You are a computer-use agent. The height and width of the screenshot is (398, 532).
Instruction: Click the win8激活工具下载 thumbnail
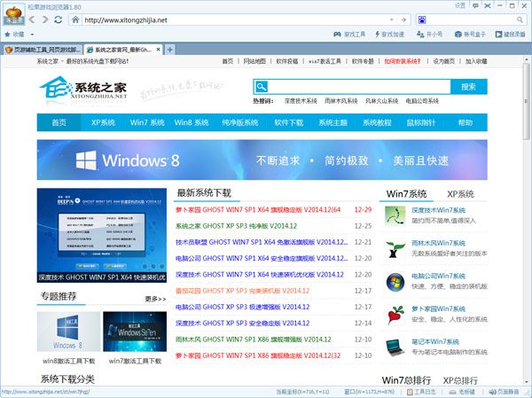68,332
